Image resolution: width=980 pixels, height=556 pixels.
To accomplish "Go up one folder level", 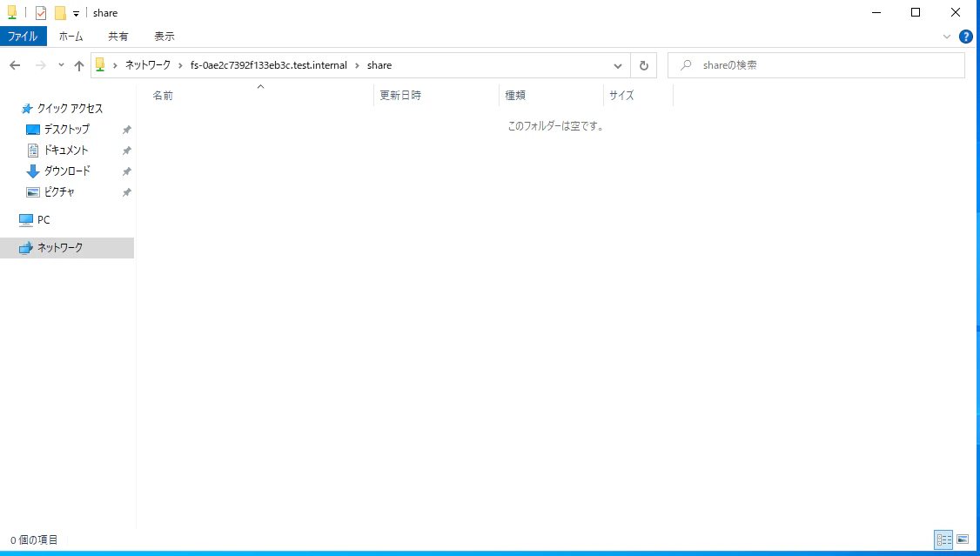I will 78,65.
